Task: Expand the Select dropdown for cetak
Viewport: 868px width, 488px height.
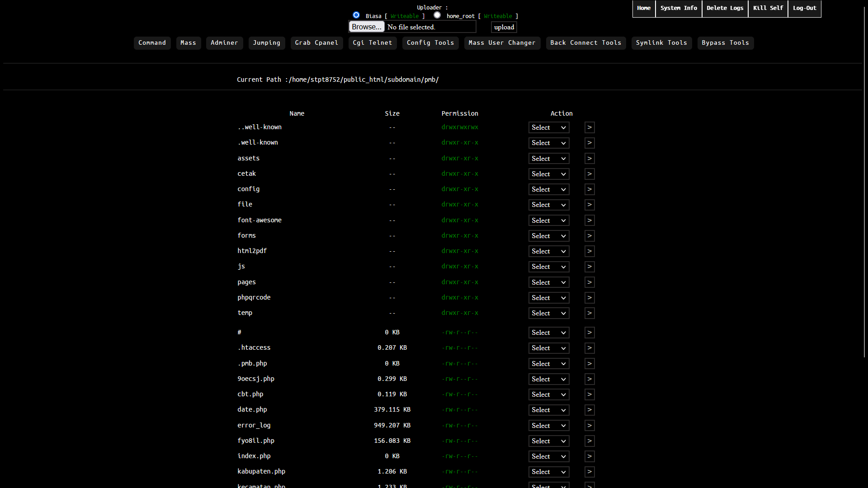Action: tap(549, 174)
